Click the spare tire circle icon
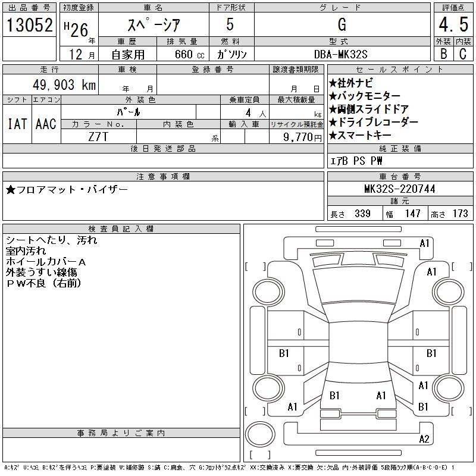The width and height of the screenshot is (476, 476). click(260, 434)
